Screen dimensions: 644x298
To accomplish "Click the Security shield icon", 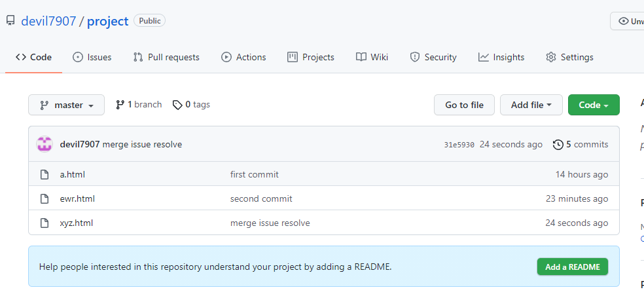I will click(x=415, y=57).
